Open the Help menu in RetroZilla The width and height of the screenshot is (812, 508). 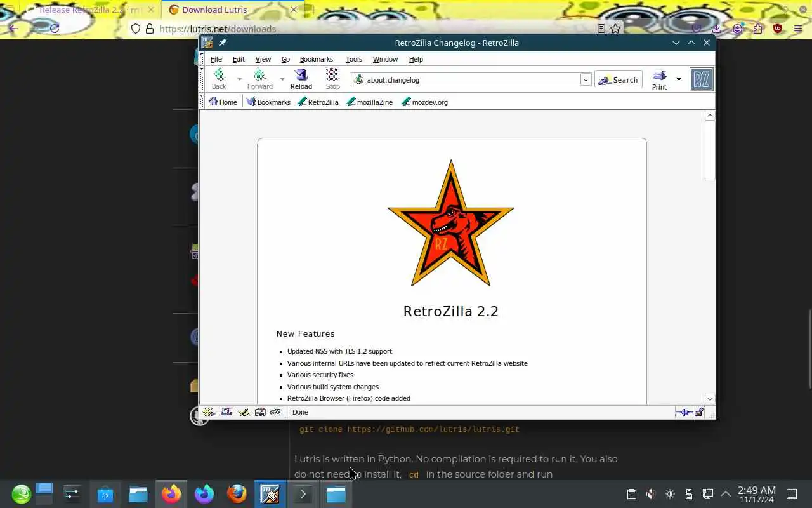[x=416, y=59]
